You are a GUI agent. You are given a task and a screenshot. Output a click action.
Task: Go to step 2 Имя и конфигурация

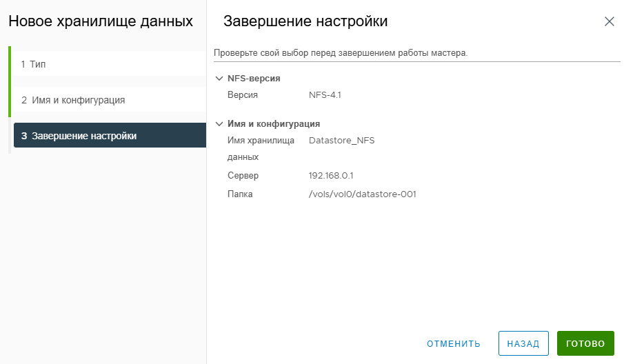pyautogui.click(x=110, y=100)
